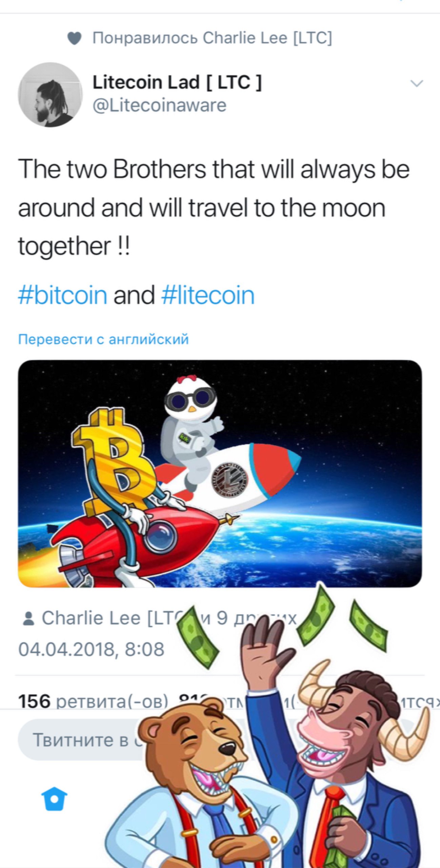Tap the Твитните в ответ reply field

click(81, 740)
